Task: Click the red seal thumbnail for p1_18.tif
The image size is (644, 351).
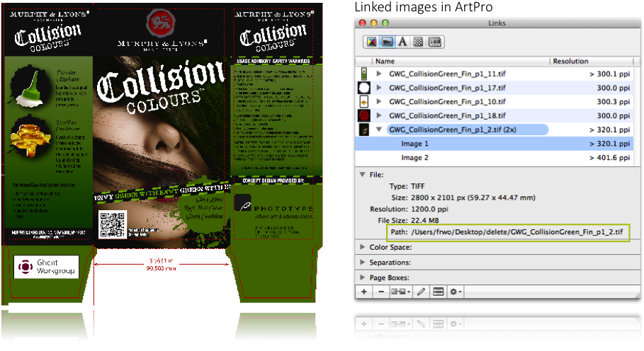Action: tap(364, 115)
